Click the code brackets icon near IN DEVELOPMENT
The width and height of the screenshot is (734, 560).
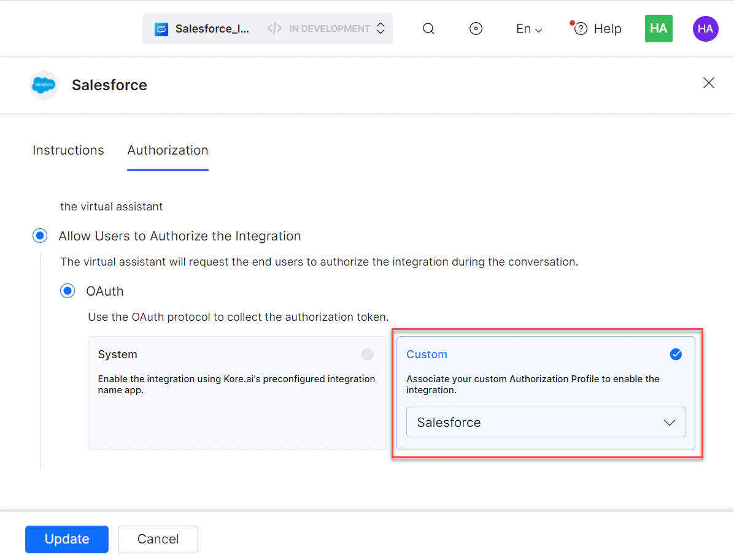click(274, 28)
